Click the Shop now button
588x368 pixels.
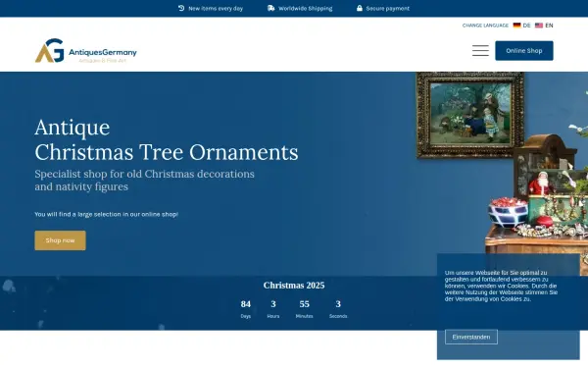pos(60,240)
